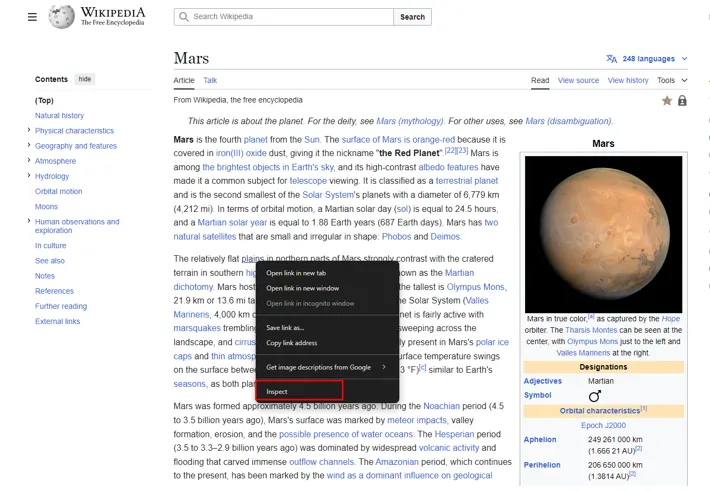Follow the Amazonian period link

pyautogui.click(x=397, y=462)
